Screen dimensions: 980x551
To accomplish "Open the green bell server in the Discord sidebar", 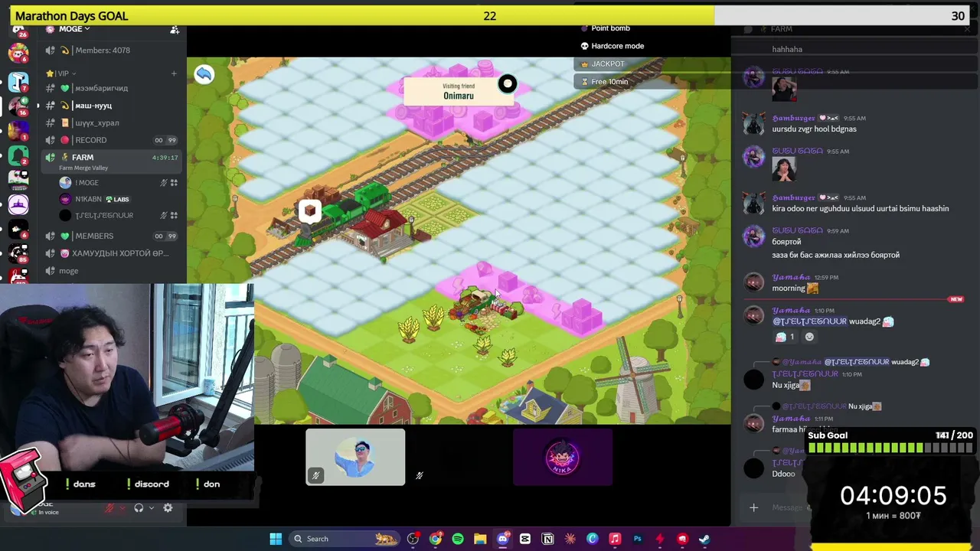I will click(18, 155).
